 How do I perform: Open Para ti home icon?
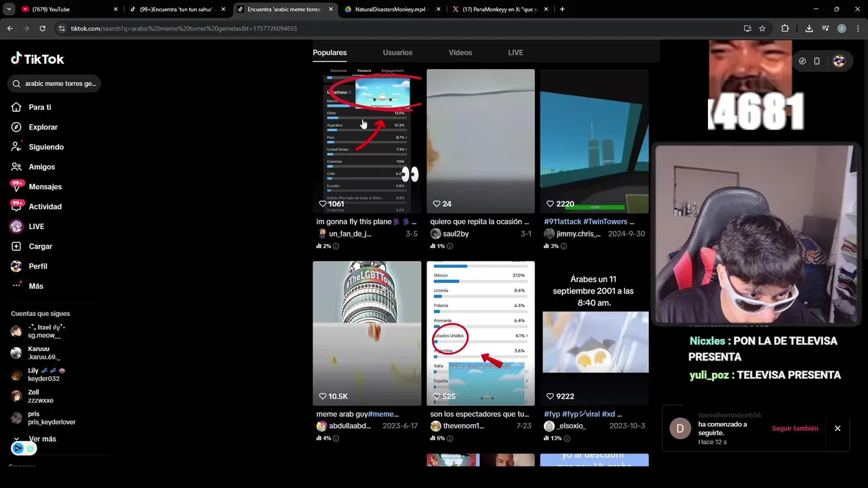[16, 107]
